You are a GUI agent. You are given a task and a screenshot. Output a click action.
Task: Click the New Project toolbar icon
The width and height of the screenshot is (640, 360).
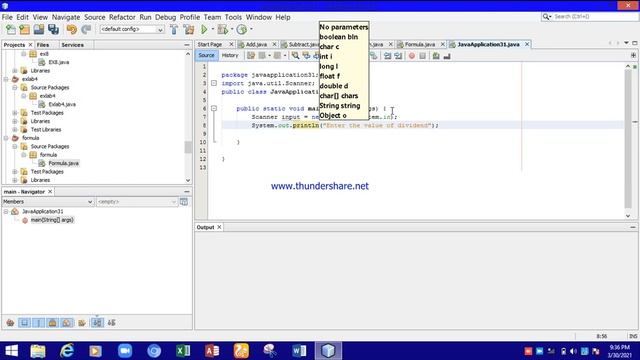24,29
